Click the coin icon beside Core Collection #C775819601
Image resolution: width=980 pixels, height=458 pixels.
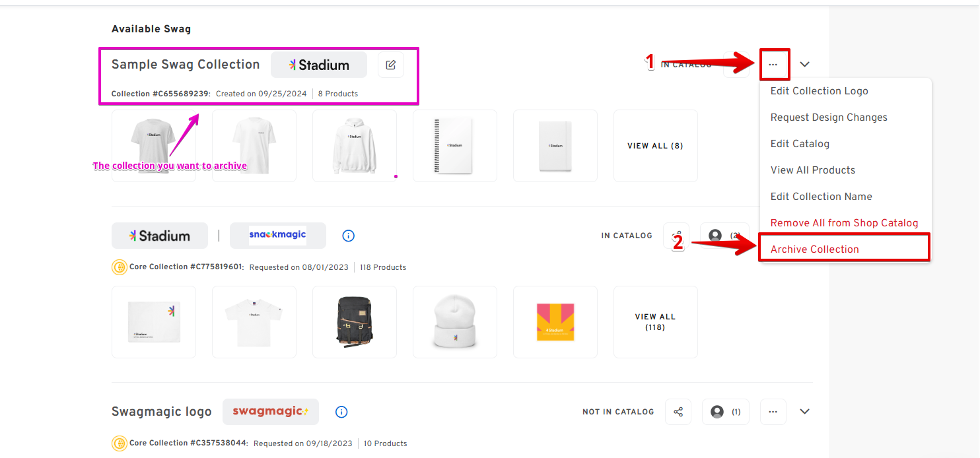120,267
